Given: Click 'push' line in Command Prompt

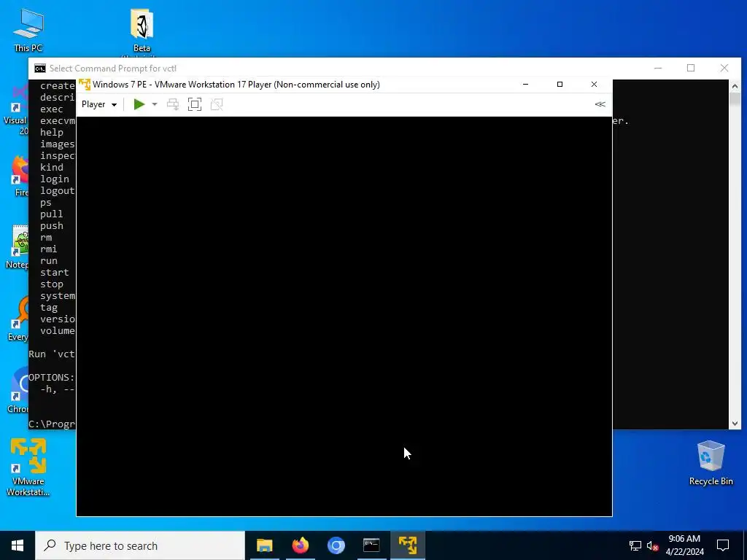Looking at the screenshot, I should pos(52,226).
